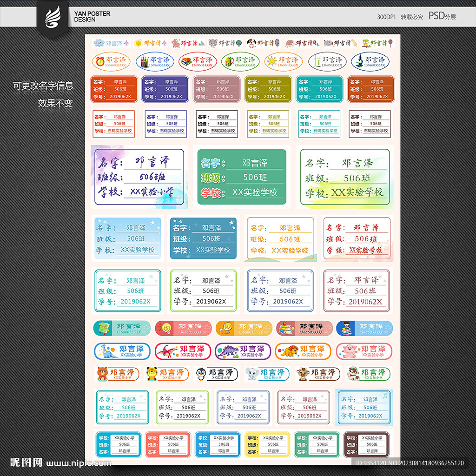Select the sun icon on oval sticker
This screenshot has height=476, width=476.
click(272, 60)
